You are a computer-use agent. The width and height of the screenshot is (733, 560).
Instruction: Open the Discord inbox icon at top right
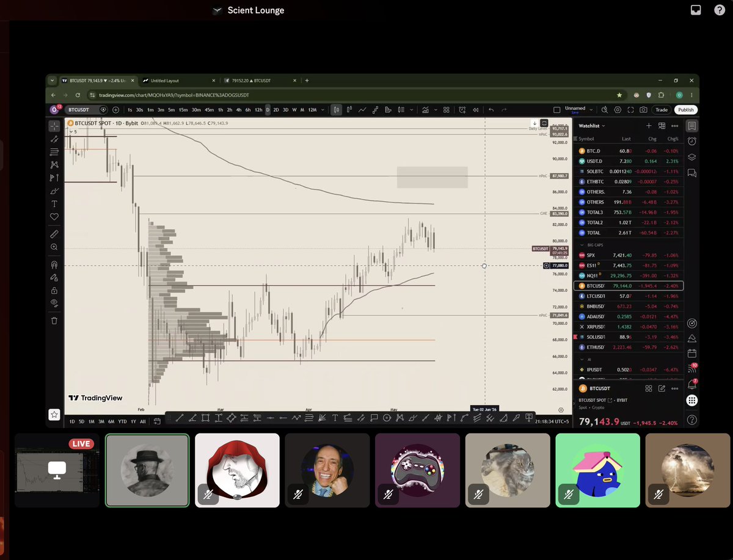[695, 10]
